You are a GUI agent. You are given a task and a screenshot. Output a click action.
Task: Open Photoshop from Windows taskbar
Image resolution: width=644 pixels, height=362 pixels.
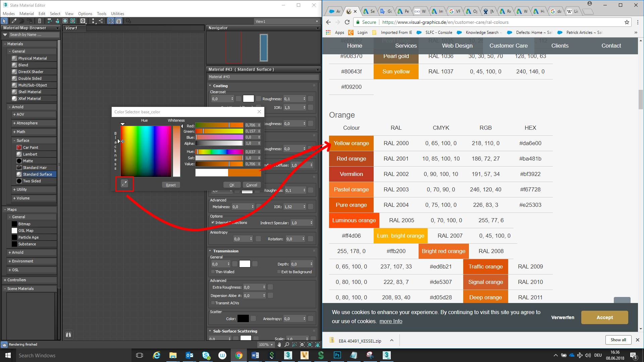[x=337, y=355]
